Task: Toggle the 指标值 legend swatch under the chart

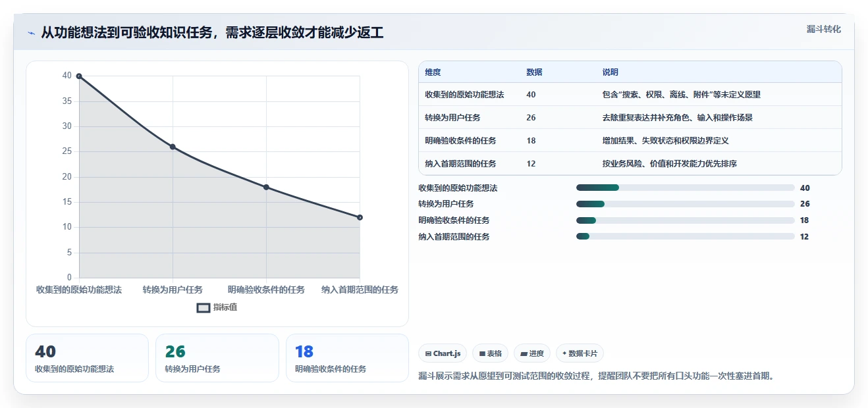Action: coord(203,307)
